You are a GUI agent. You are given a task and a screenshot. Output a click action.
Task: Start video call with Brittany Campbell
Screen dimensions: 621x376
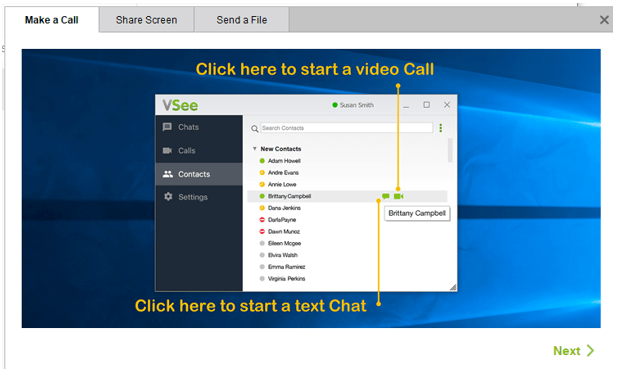pos(398,196)
